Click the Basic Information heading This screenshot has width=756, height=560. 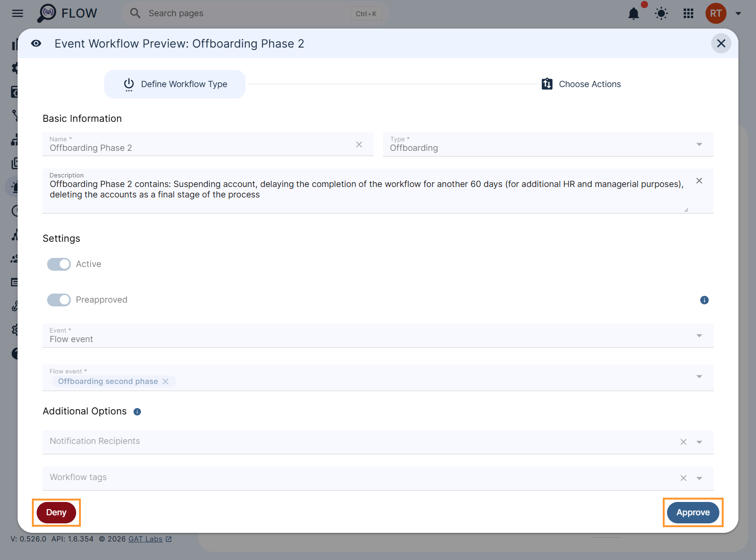pos(82,118)
